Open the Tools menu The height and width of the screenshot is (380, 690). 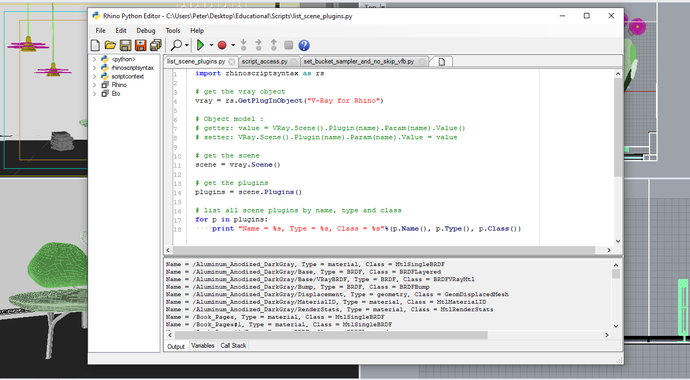(x=173, y=31)
